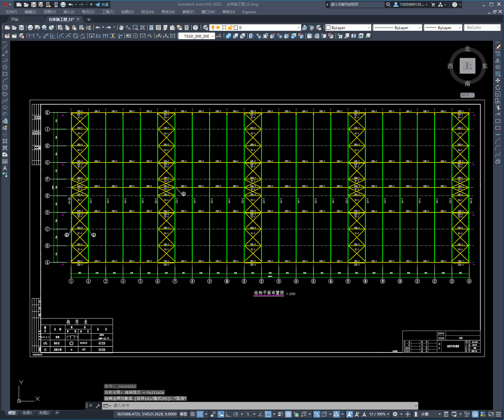Screen dimensions: 504x420
Task: Choose the Rectangle draw tool
Action: pos(5,74)
